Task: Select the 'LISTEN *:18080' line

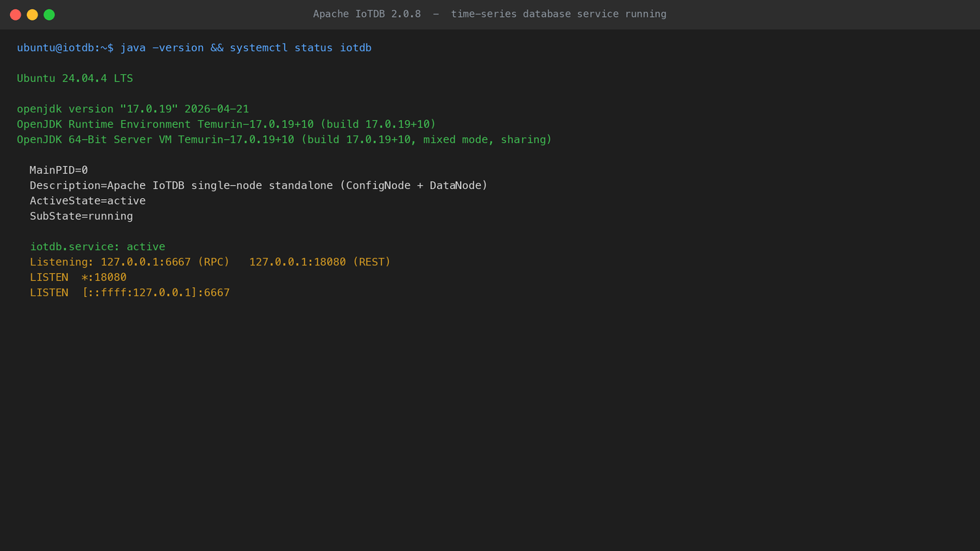Action: (78, 277)
